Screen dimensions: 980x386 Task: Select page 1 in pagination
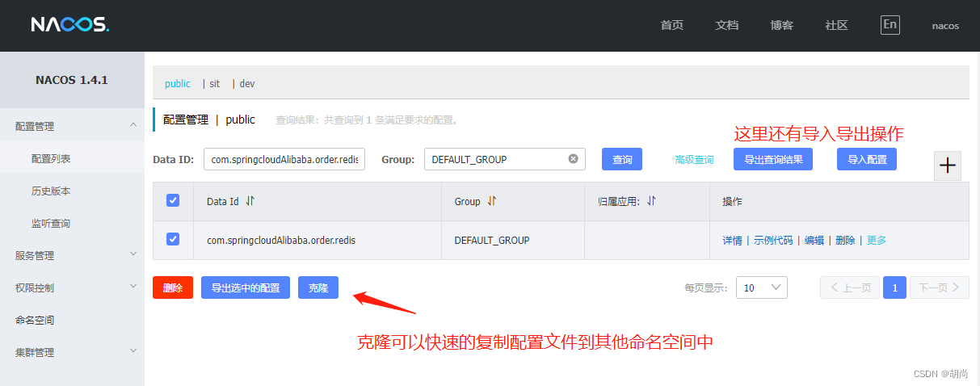[x=894, y=287]
